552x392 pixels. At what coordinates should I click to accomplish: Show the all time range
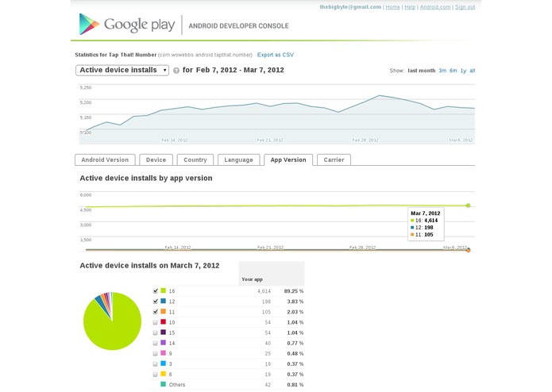click(x=472, y=71)
